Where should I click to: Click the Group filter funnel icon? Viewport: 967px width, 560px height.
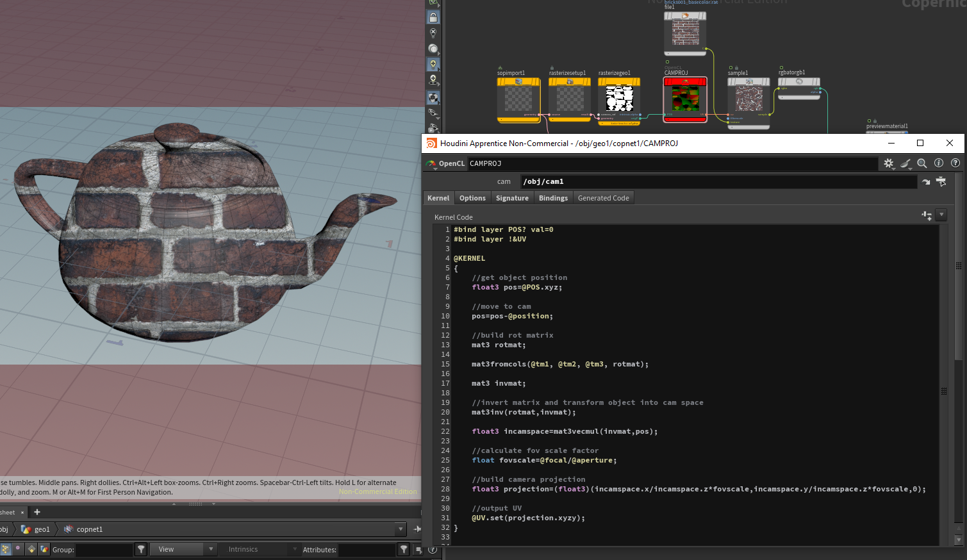141,549
